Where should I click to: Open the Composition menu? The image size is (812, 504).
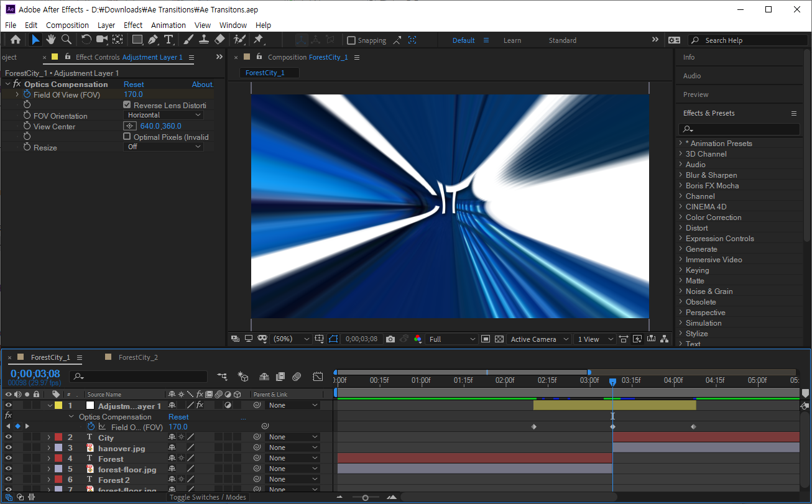pos(67,25)
